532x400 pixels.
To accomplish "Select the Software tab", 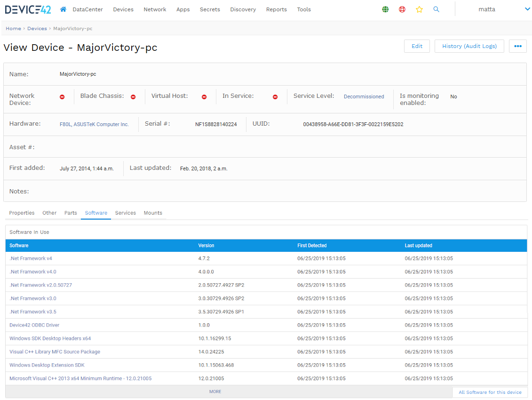I will (96, 213).
